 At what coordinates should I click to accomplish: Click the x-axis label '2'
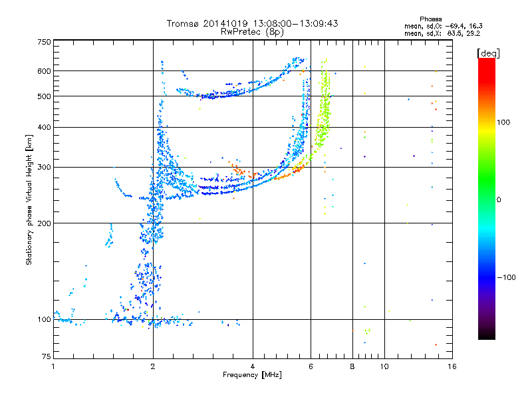coord(153,366)
